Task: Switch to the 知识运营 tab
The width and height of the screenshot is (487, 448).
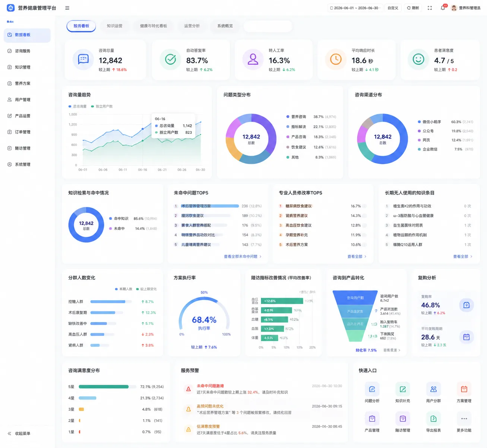Action: point(114,26)
